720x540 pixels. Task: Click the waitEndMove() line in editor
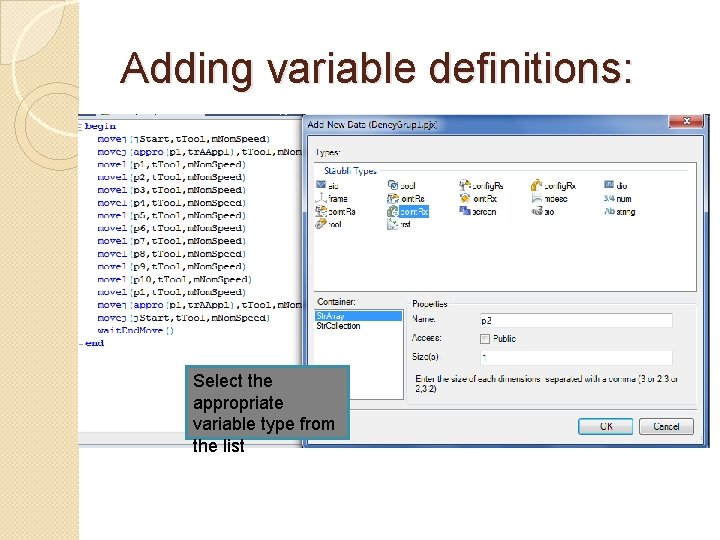[x=135, y=330]
